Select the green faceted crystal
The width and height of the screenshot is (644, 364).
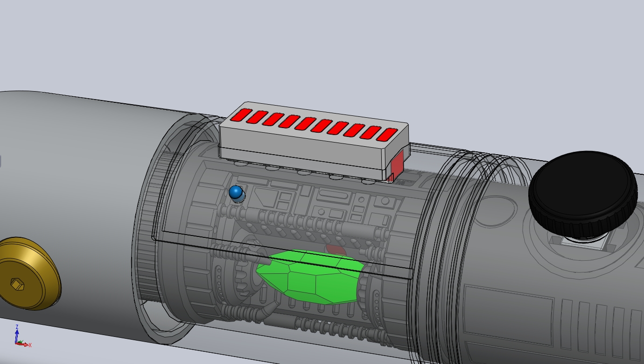coord(310,277)
